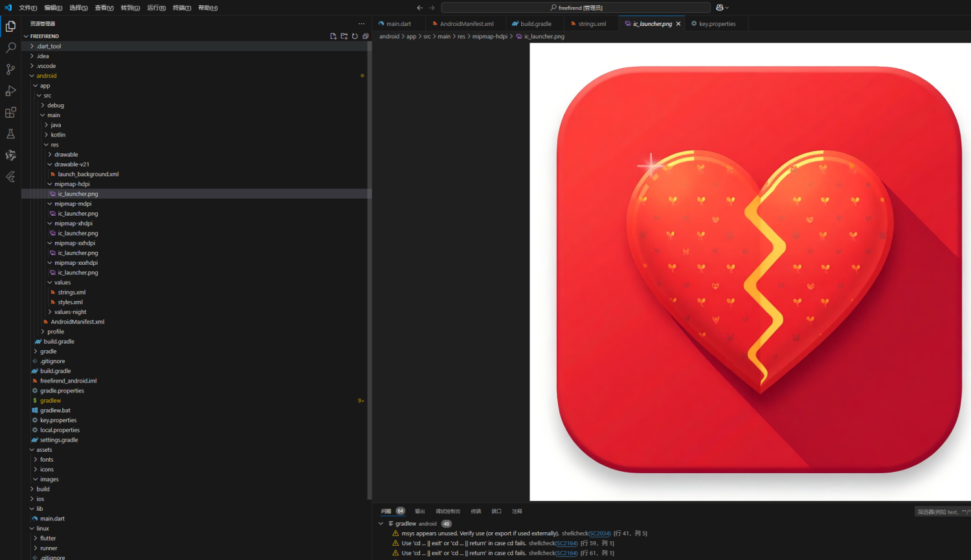Focus the problems filter input field

coord(943,511)
